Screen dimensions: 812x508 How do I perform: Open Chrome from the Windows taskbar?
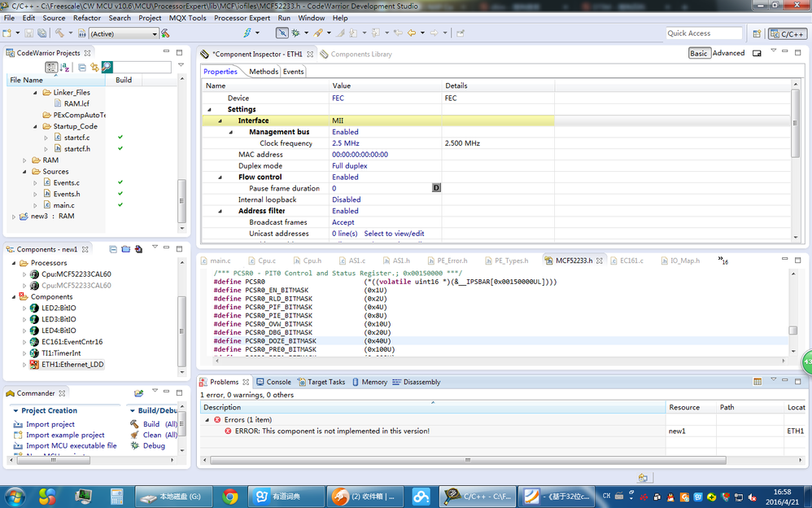pos(230,496)
